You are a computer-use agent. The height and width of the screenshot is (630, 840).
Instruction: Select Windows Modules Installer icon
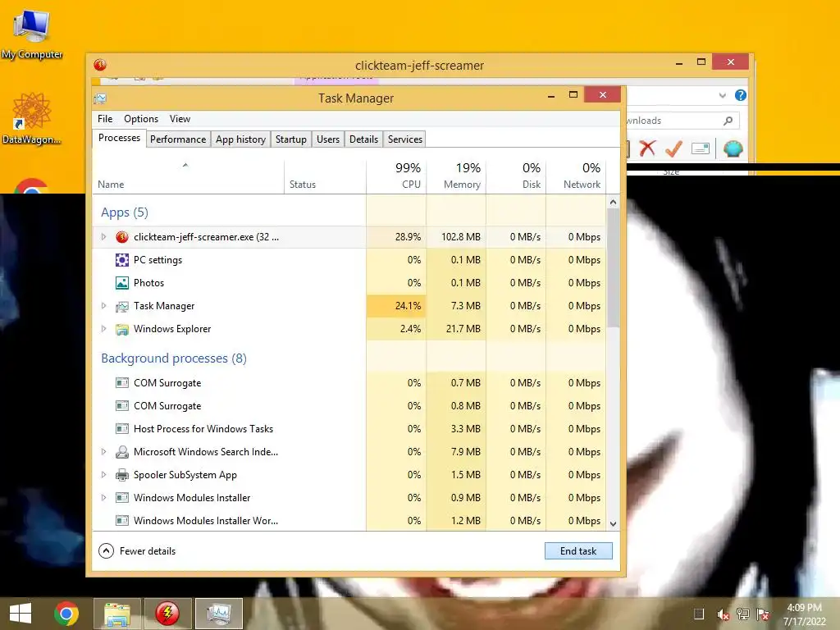tap(122, 498)
